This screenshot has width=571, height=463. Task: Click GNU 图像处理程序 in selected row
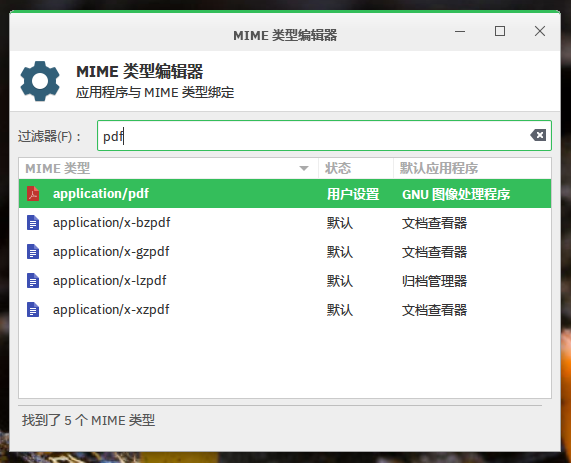(x=456, y=194)
